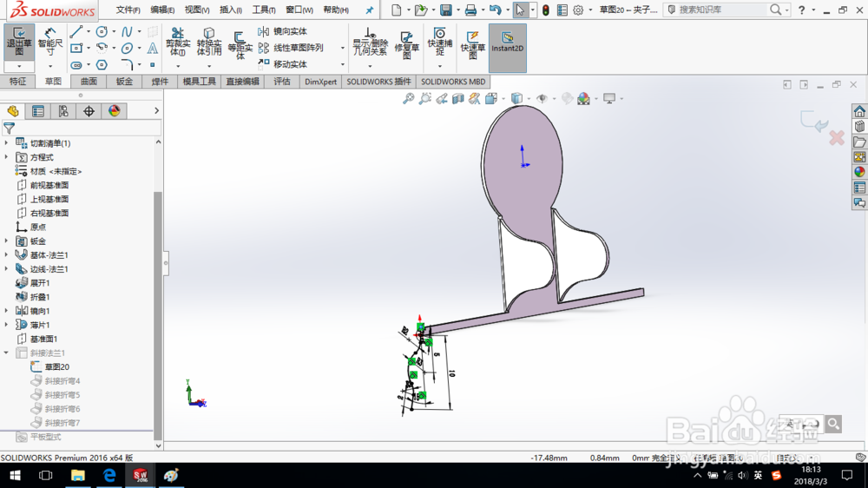
Task: Click Quick Snaps (快速捕捉) tool
Action: tap(439, 42)
